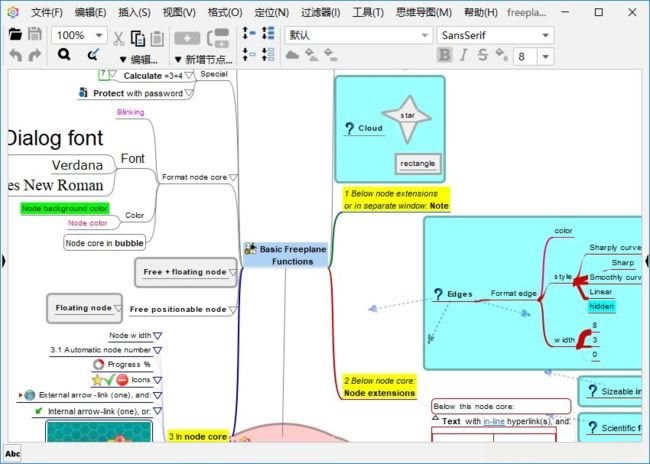This screenshot has height=464, width=650.
Task: Click the left panel expand arrow handle
Action: coord(3,261)
